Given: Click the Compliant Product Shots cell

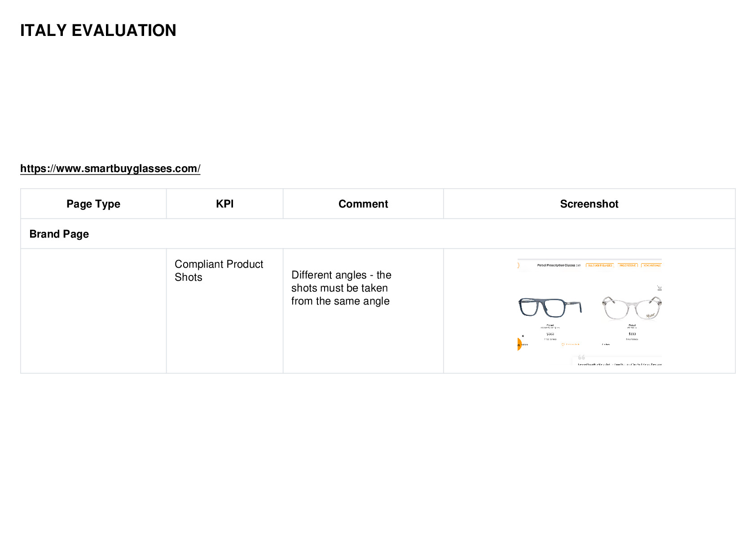Looking at the screenshot, I should point(219,270).
